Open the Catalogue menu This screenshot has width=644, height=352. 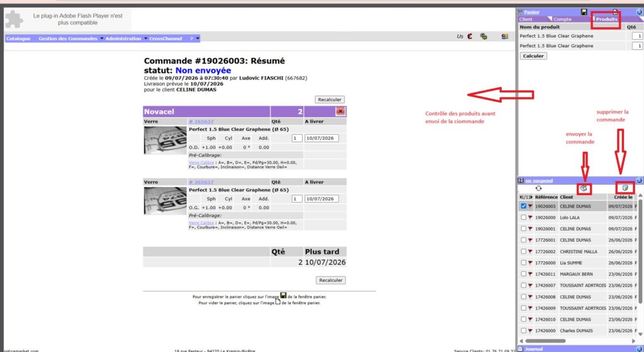point(18,38)
